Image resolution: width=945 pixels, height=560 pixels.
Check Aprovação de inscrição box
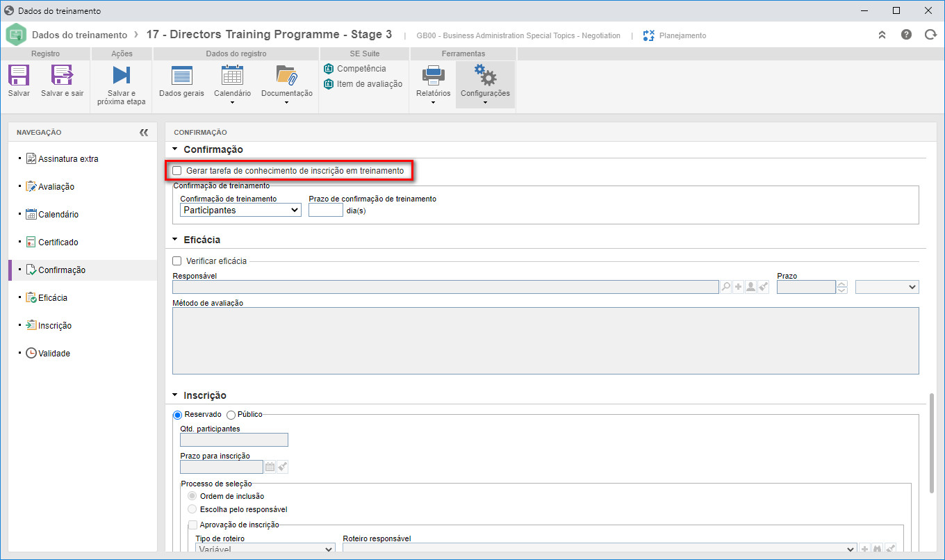click(x=192, y=525)
